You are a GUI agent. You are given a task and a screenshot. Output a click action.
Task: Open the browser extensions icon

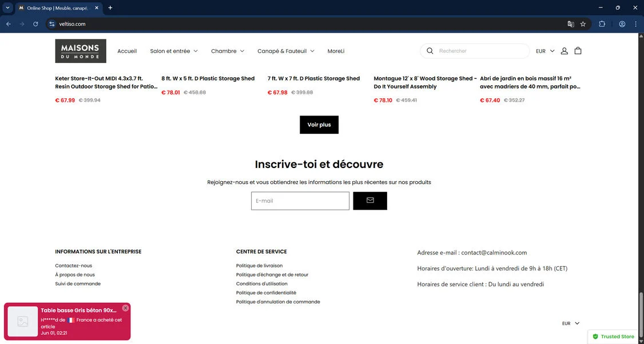click(602, 24)
